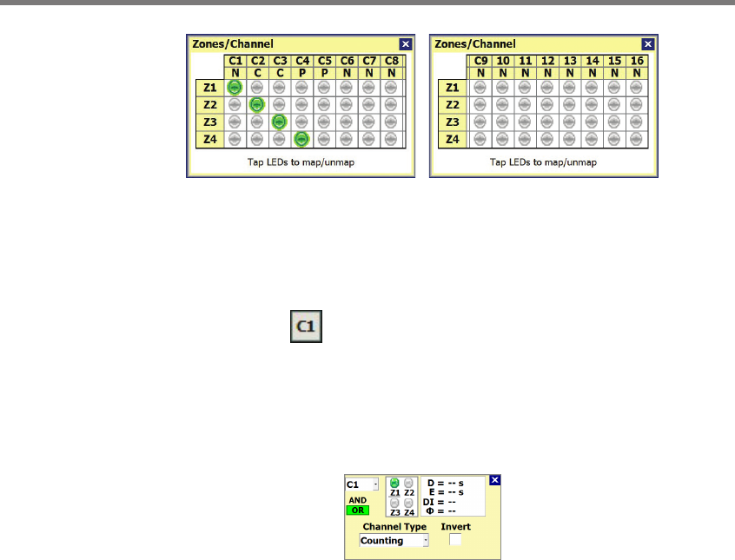The height and width of the screenshot is (560, 735).
Task: Map Z3 LED to channel 11
Action: [525, 122]
